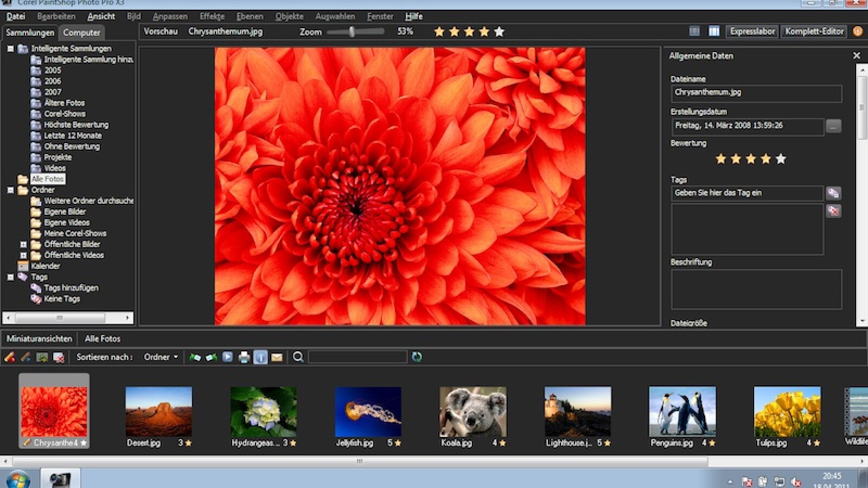Open the Sortieren nach Ordner dropdown

click(161, 357)
